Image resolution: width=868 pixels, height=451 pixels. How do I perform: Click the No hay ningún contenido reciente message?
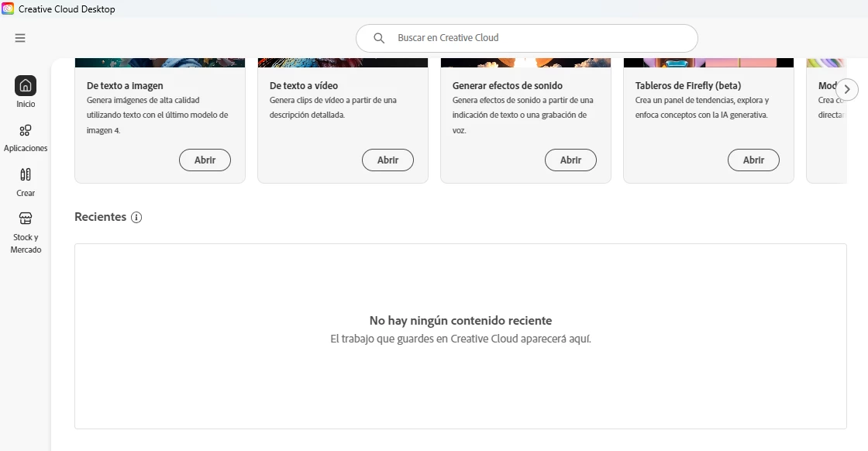460,320
